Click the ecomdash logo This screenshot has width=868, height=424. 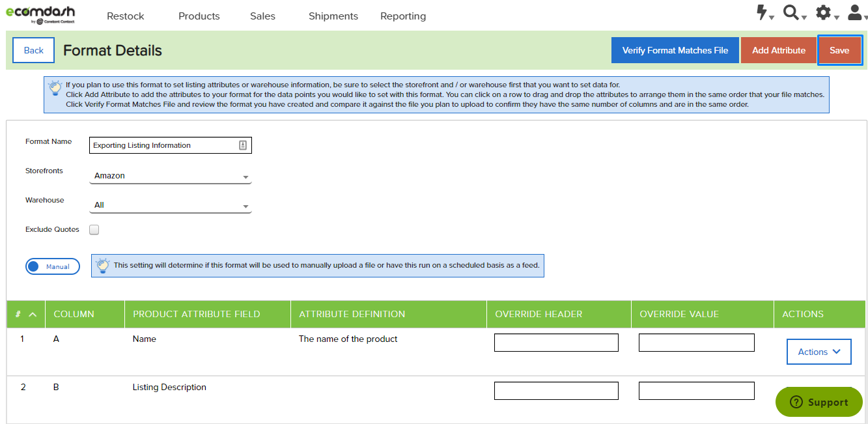pyautogui.click(x=40, y=15)
